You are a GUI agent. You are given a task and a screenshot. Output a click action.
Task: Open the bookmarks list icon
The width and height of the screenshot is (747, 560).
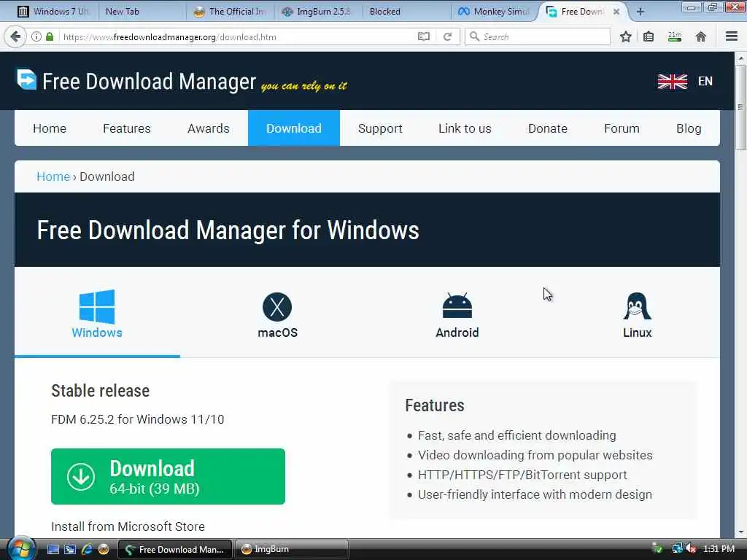coord(649,36)
